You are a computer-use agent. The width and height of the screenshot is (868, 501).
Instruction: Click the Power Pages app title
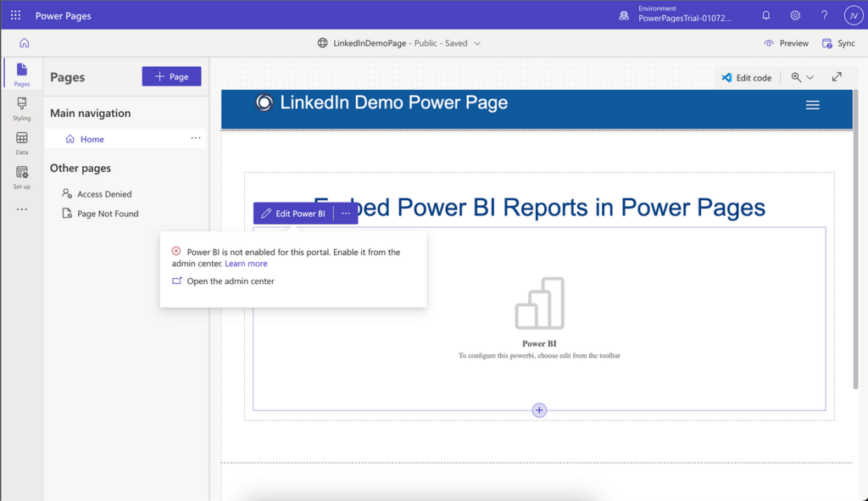(x=63, y=16)
